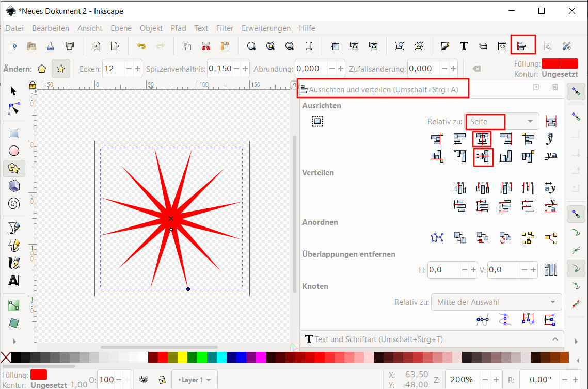Expand Text und Schriftart panel
The width and height of the screenshot is (588, 389).
[555, 339]
